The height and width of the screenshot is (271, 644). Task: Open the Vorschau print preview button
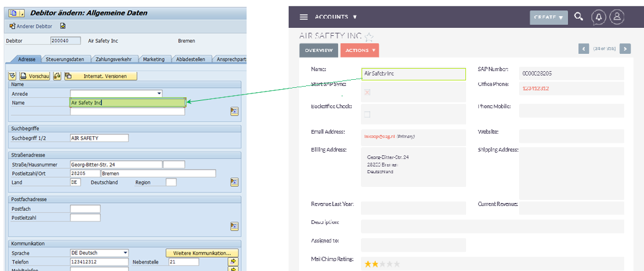pyautogui.click(x=35, y=76)
